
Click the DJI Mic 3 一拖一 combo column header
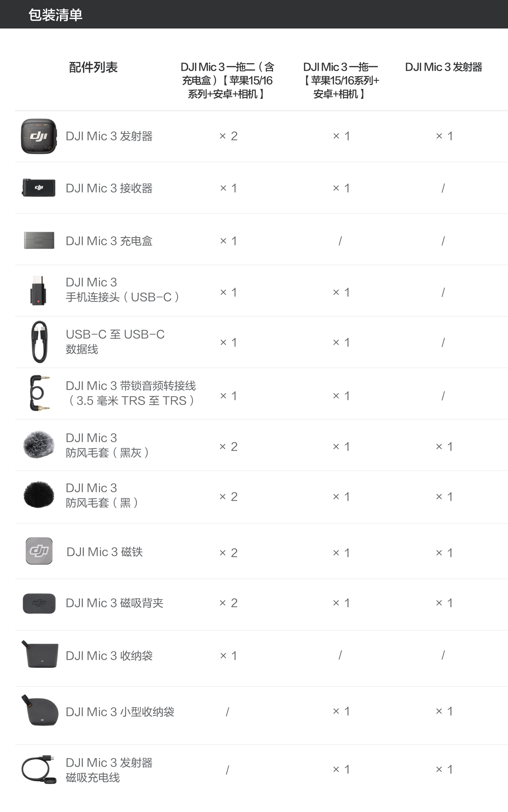pos(341,81)
